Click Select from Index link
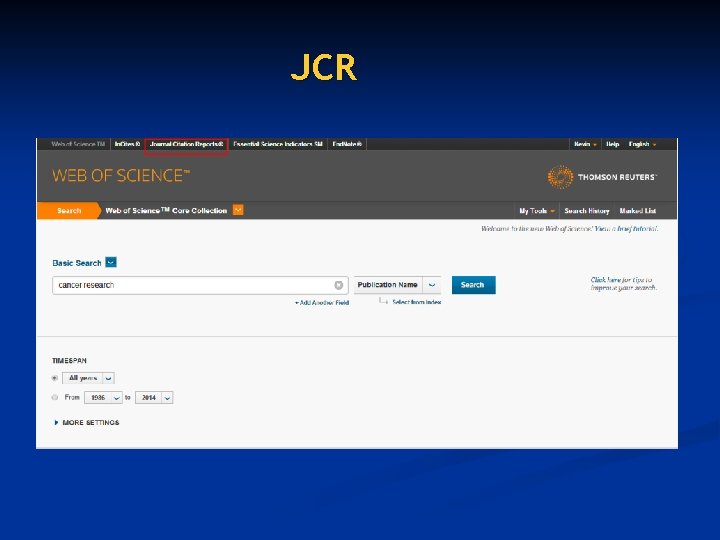The height and width of the screenshot is (540, 720). click(416, 302)
